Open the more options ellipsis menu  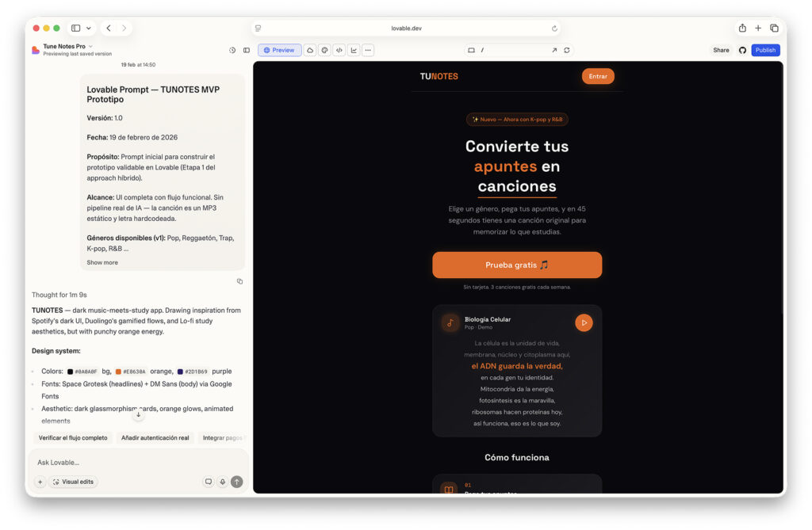[368, 50]
